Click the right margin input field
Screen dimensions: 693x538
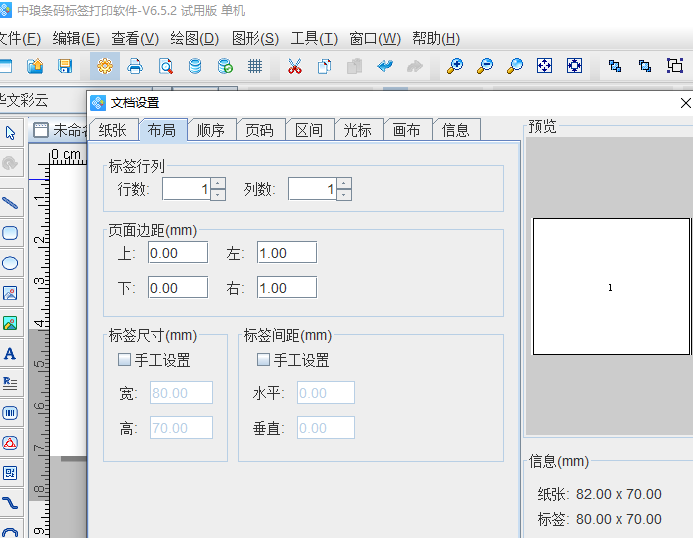(287, 287)
